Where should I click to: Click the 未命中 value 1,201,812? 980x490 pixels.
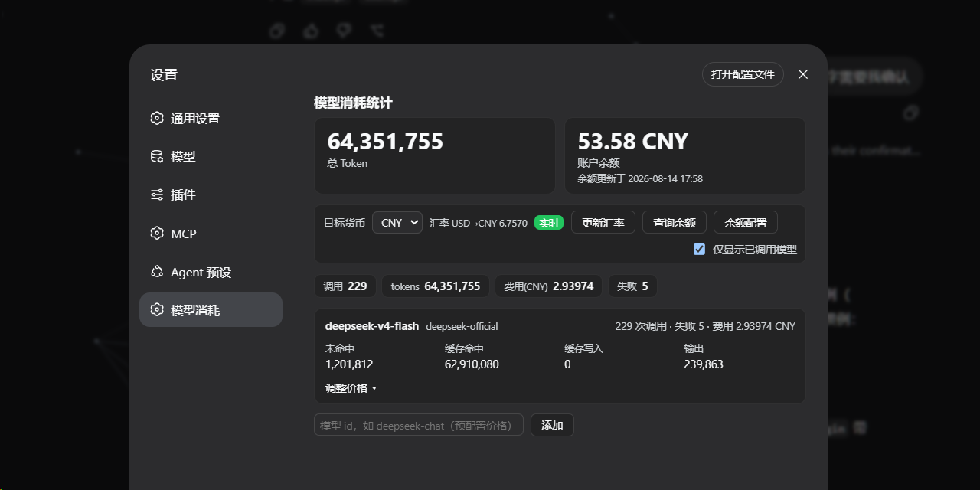point(349,364)
